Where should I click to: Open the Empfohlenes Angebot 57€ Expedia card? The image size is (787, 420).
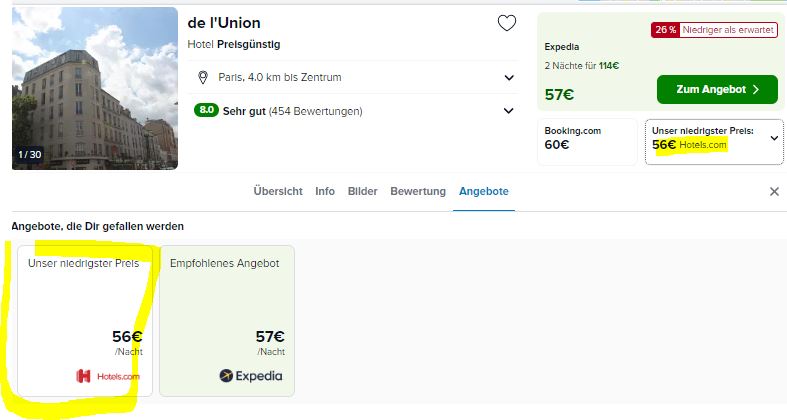227,321
